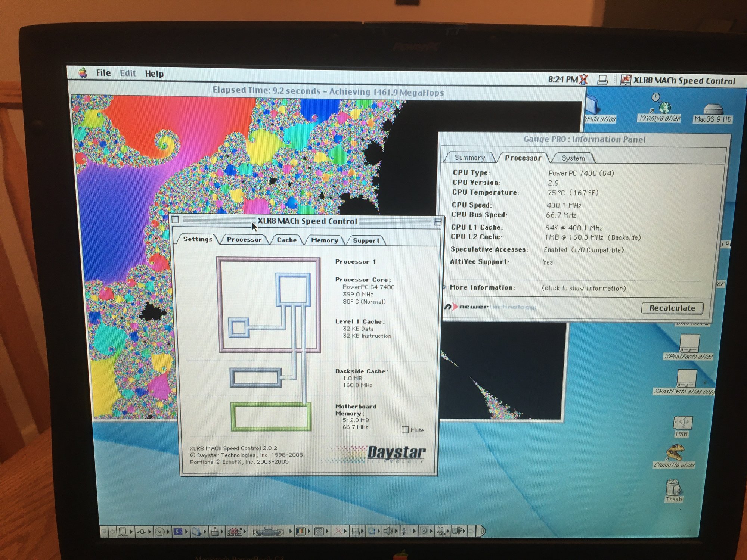Screen dimensions: 747x560
Task: Click the CD control strip module icon
Action: [159, 532]
